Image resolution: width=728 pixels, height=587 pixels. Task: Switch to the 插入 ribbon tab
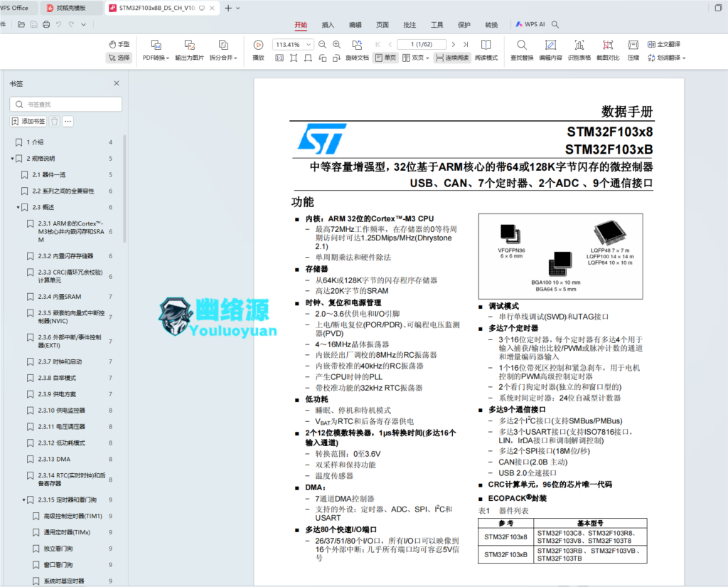[328, 25]
